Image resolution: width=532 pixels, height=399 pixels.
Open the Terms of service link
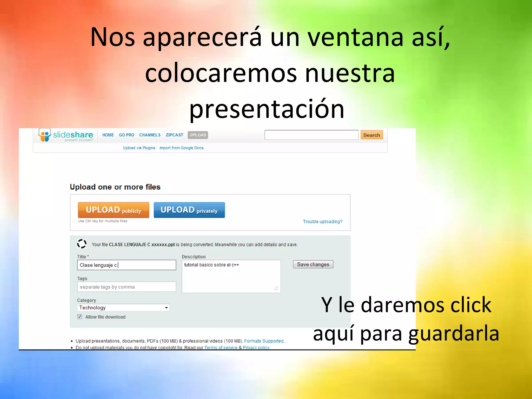coord(221,348)
